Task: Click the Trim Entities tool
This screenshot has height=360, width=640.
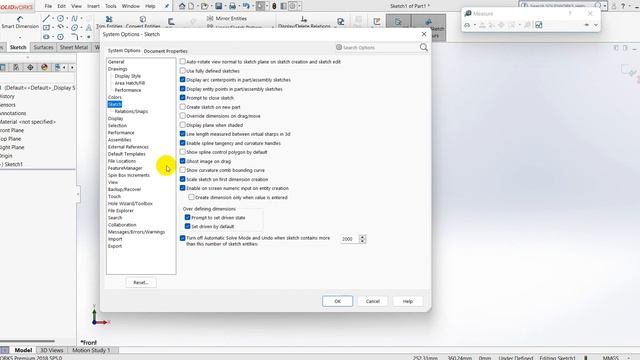Action: click(x=109, y=22)
